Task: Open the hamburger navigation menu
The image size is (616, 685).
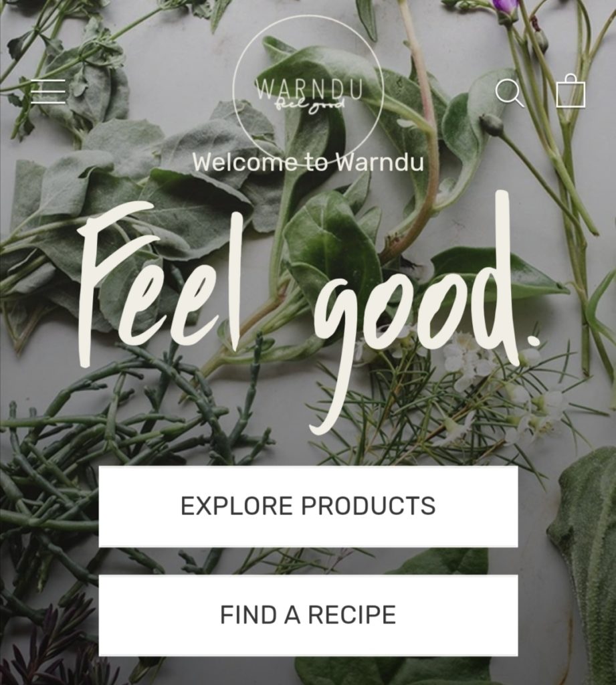Action: (48, 91)
